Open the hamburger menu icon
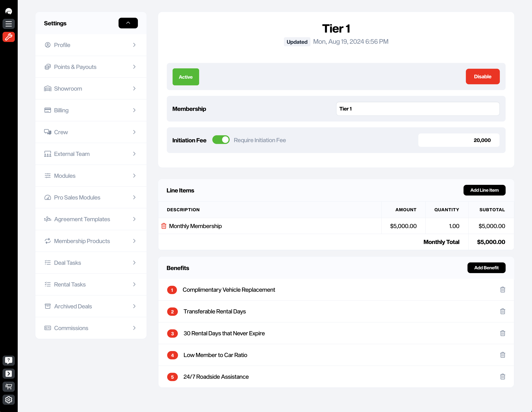 tap(8, 24)
